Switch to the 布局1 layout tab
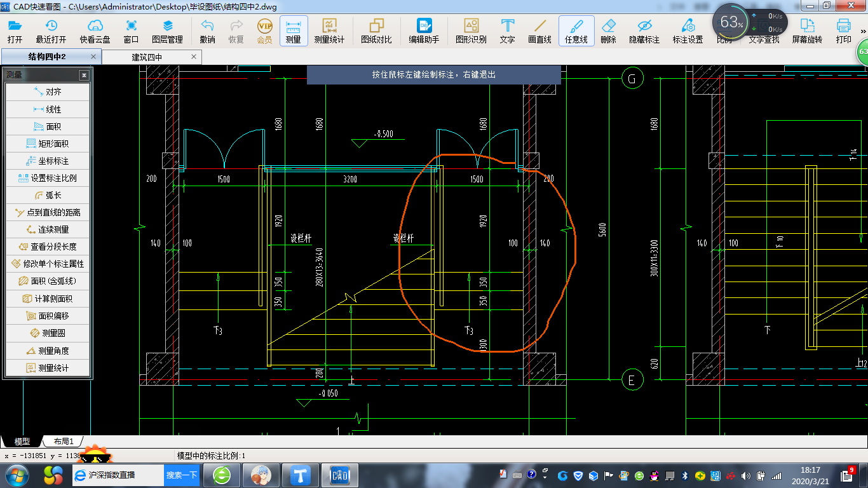The width and height of the screenshot is (868, 488). click(64, 441)
